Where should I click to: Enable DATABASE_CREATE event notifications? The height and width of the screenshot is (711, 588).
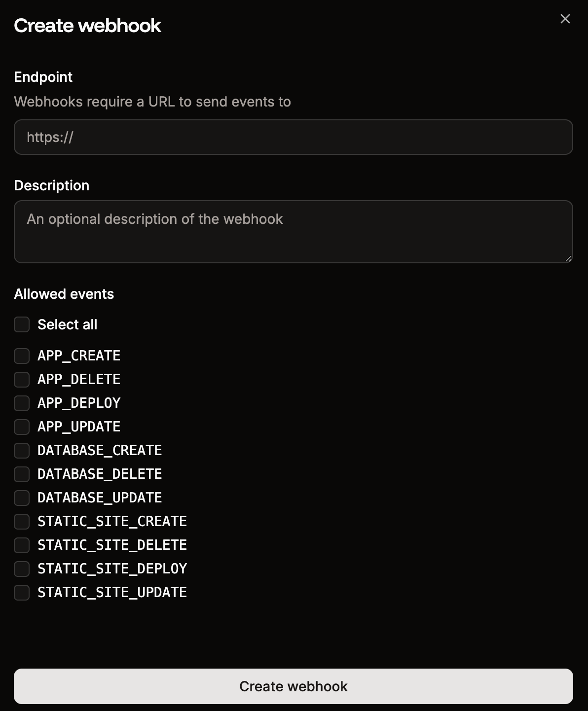pos(21,450)
